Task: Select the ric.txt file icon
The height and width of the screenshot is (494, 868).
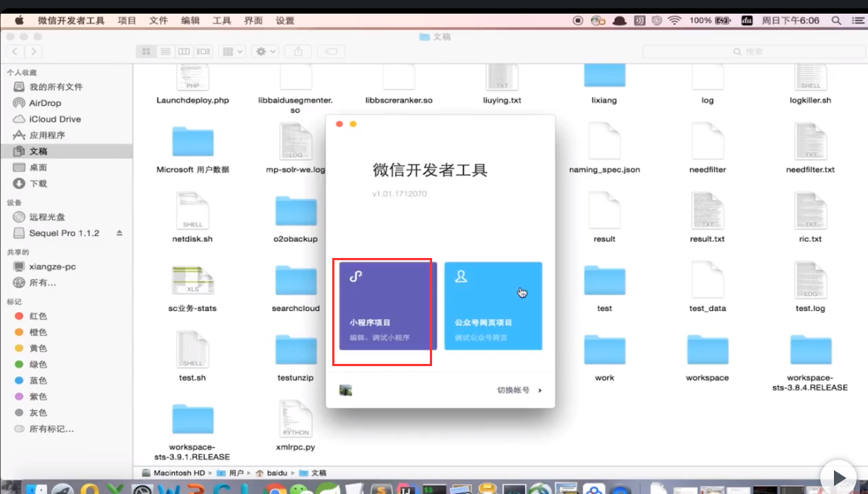Action: tap(810, 210)
